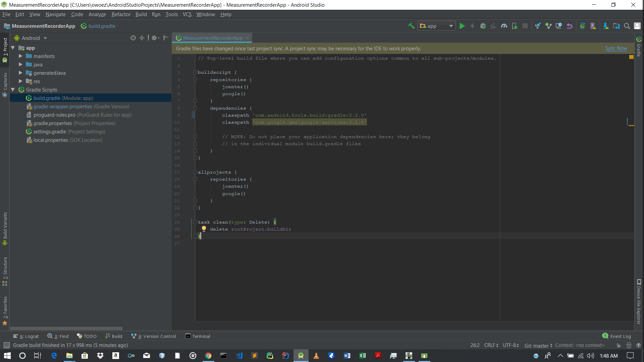The height and width of the screenshot is (362, 644).
Task: Open Search Everywhere magnifier icon
Action: point(627,26)
